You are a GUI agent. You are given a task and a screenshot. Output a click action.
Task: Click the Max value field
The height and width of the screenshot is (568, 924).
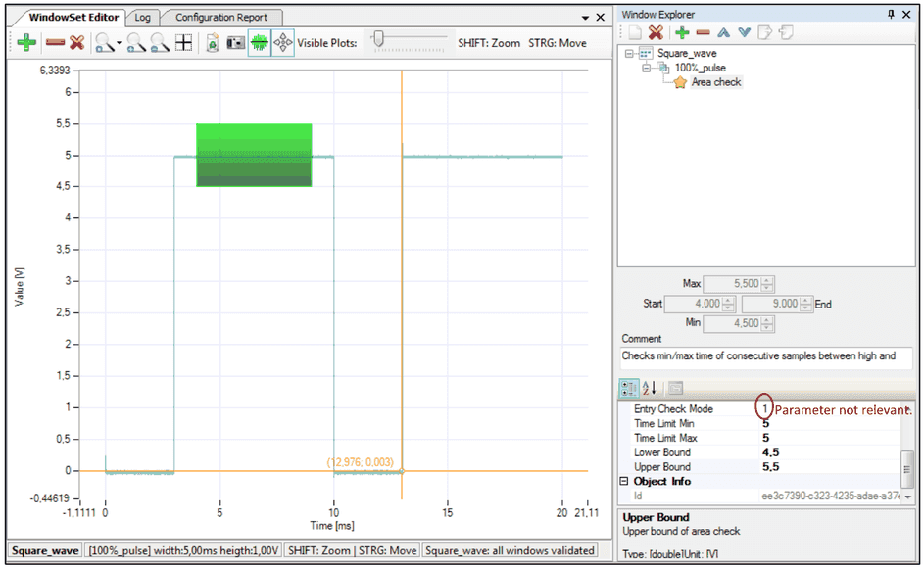[x=732, y=284]
